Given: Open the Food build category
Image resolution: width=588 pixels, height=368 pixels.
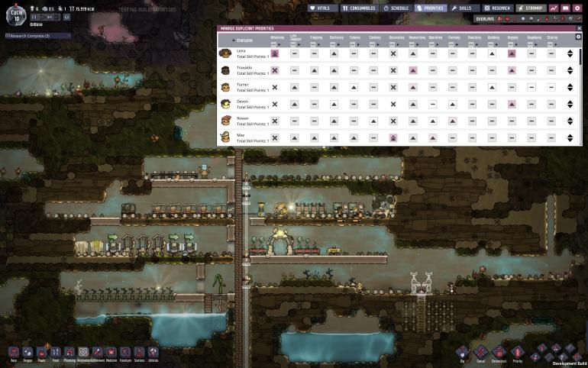Looking at the screenshot, I should [56, 353].
